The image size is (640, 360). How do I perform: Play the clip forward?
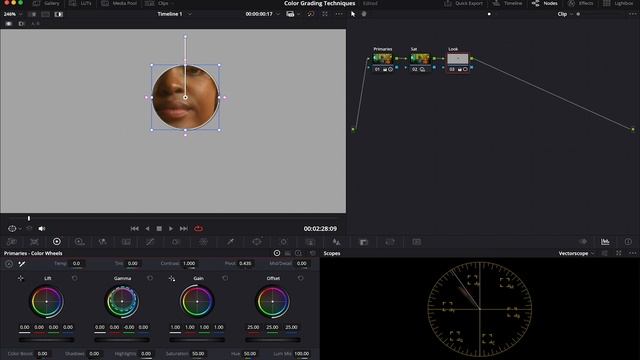click(171, 229)
